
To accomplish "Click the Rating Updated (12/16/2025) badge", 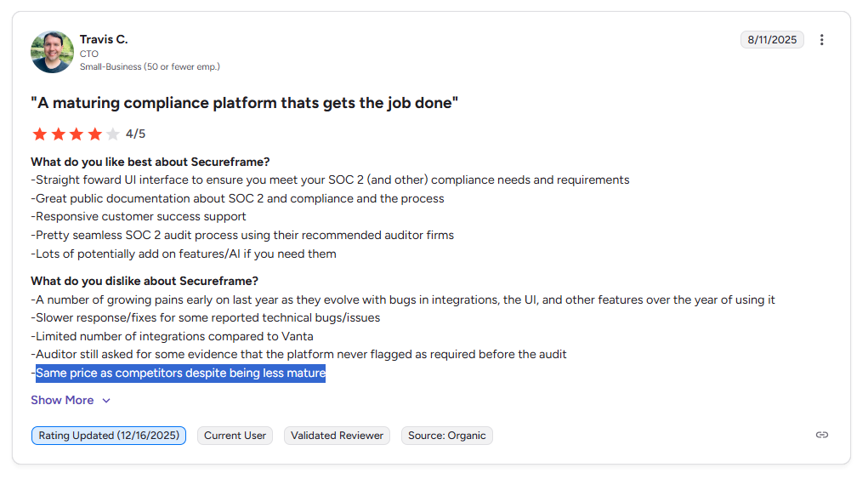I will [x=109, y=436].
